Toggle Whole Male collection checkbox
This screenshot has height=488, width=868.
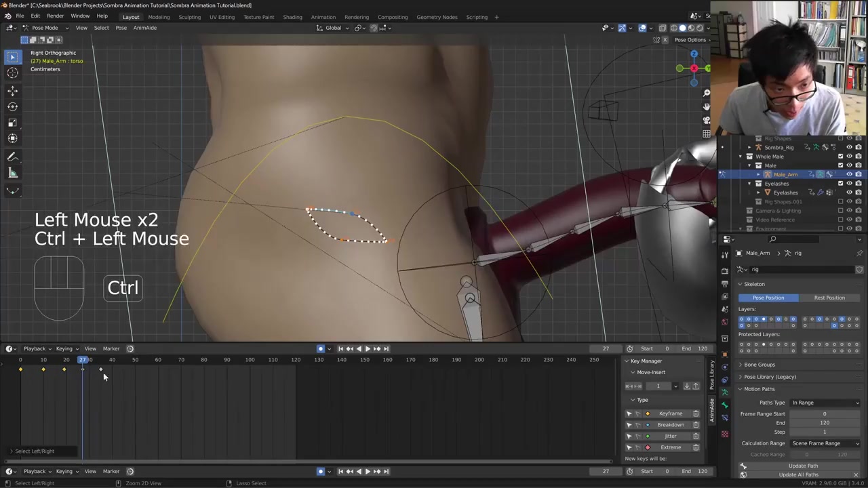840,157
